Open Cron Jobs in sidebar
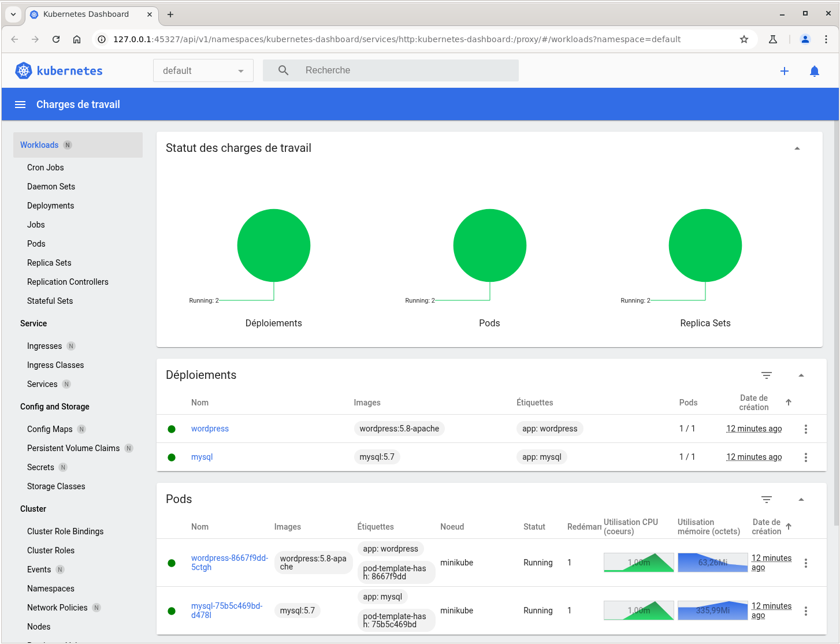The image size is (840, 644). coord(46,167)
